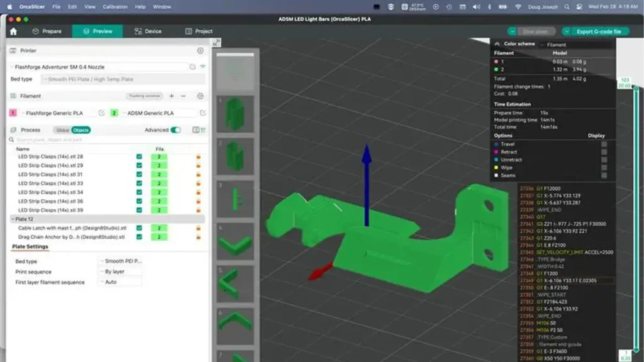Enable Travel display checkbox
The width and height of the screenshot is (644, 362).
[604, 144]
